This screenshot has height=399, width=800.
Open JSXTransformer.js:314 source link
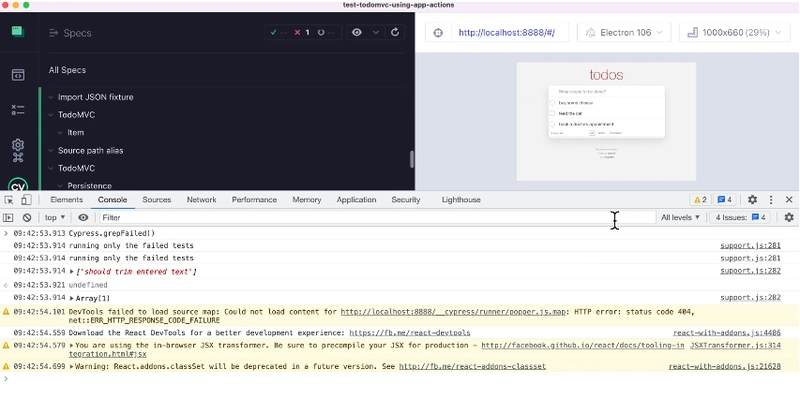[735, 346]
